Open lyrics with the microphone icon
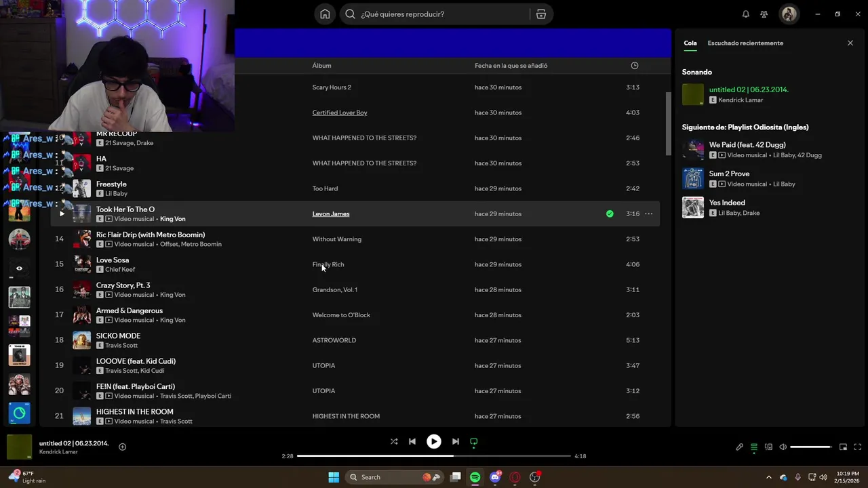 [x=740, y=447]
